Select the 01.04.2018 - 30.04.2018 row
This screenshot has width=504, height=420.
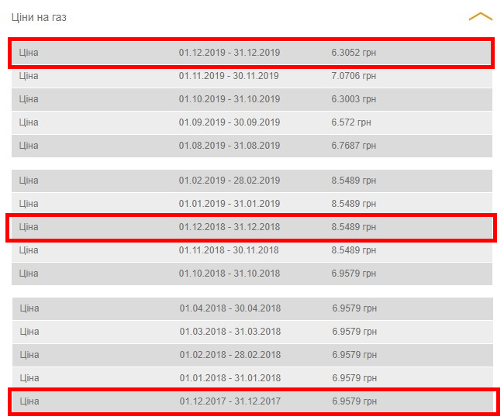251,308
